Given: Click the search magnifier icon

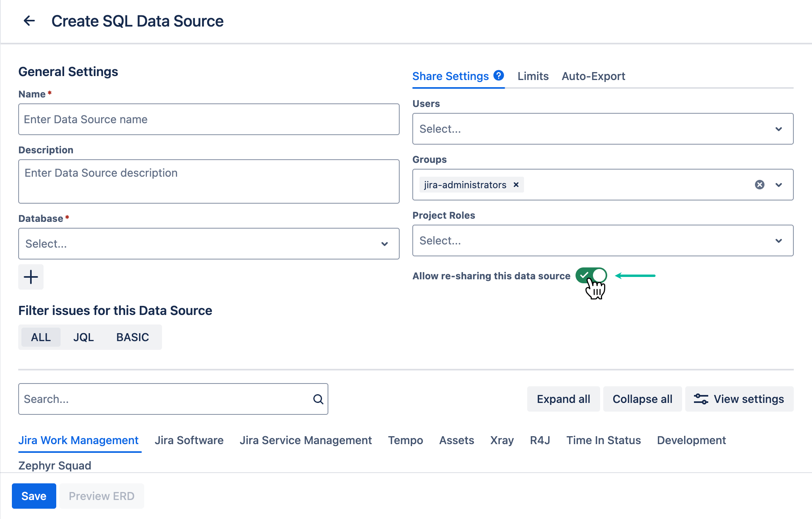Looking at the screenshot, I should [x=318, y=399].
